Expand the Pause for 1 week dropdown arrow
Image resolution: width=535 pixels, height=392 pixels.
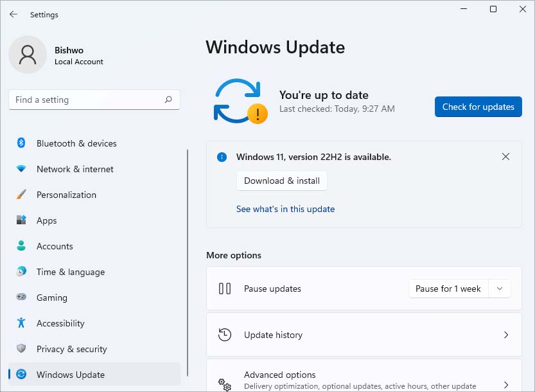click(x=500, y=289)
